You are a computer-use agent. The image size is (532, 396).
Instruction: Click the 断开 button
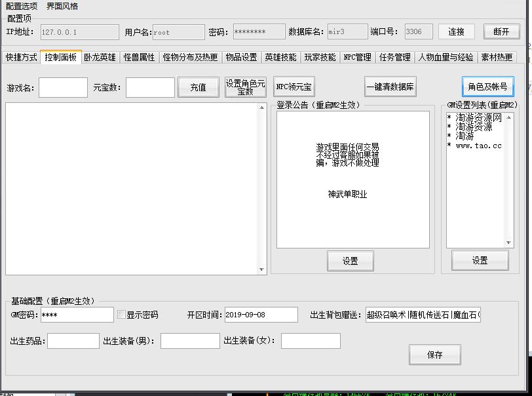[501, 31]
